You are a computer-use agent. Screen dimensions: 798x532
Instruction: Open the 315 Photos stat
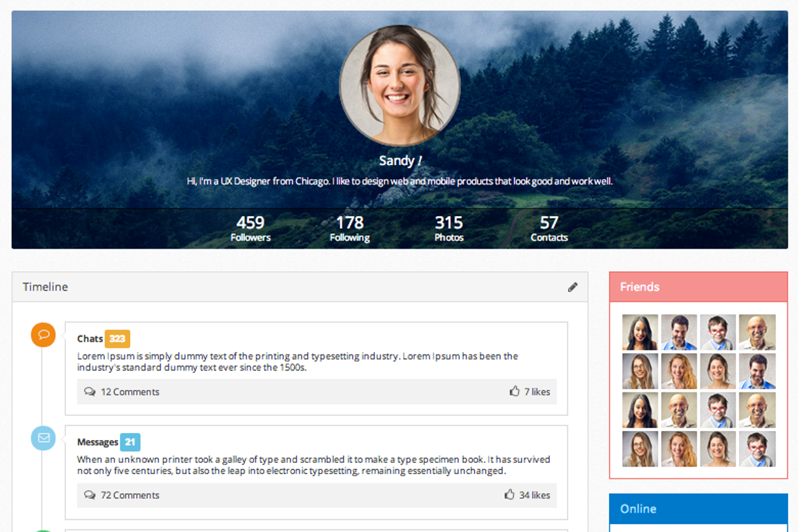[x=449, y=228]
